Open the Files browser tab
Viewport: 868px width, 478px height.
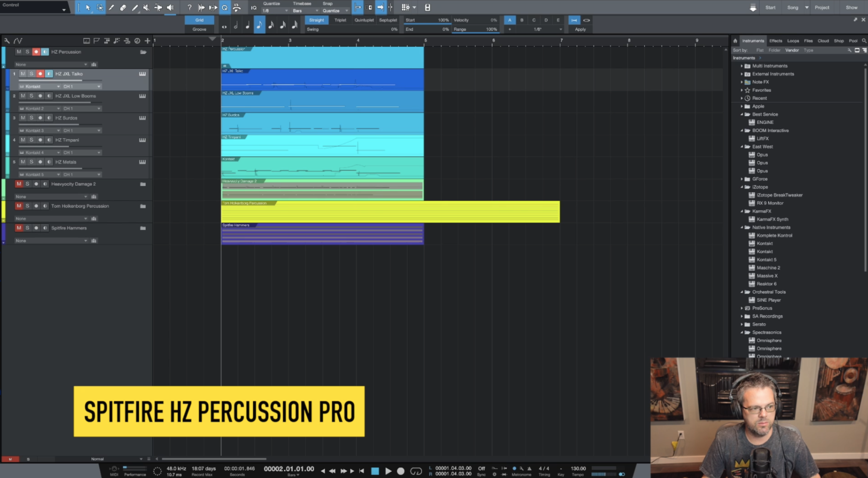809,41
